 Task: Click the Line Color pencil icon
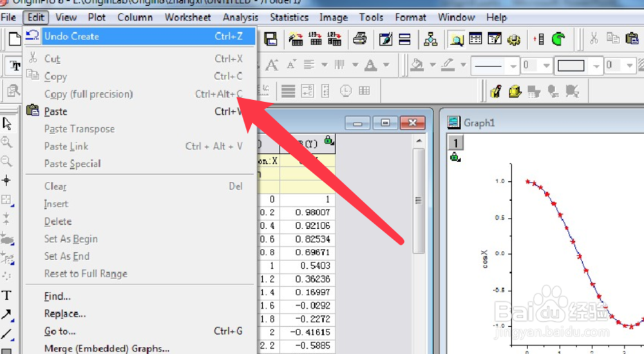pyautogui.click(x=448, y=64)
